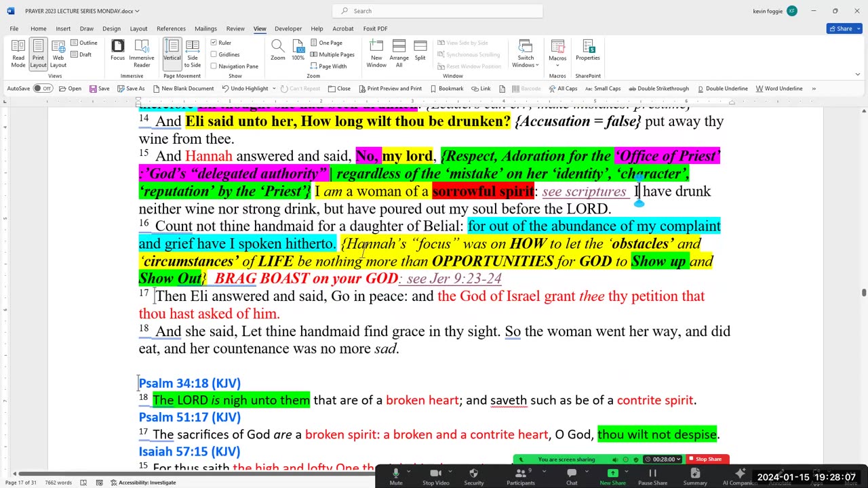This screenshot has height=488, width=868.
Task: Toggle AutoSave switch on
Action: pyautogui.click(x=43, y=88)
